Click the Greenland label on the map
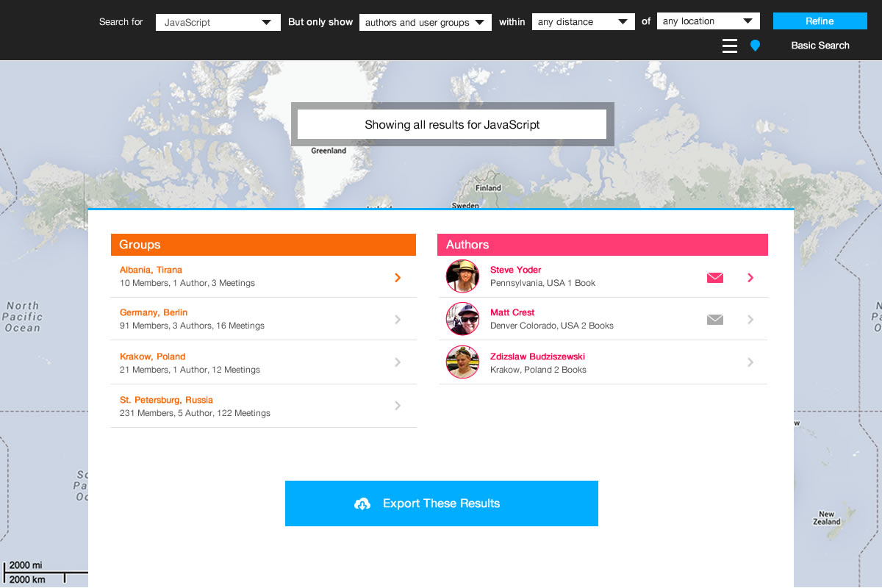 tap(328, 151)
